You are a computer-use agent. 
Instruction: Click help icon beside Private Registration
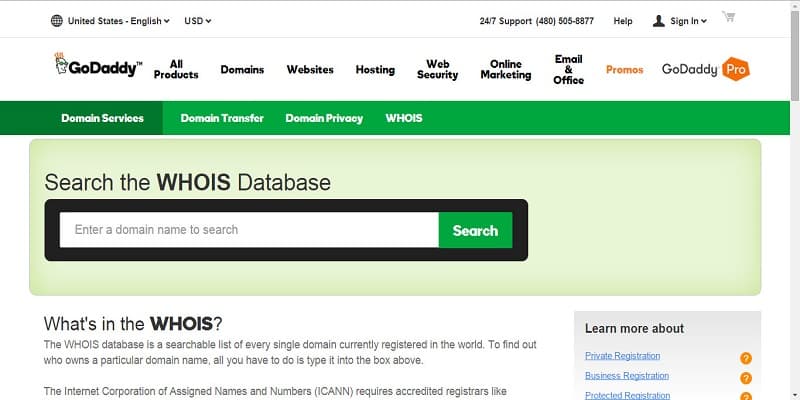[745, 358]
